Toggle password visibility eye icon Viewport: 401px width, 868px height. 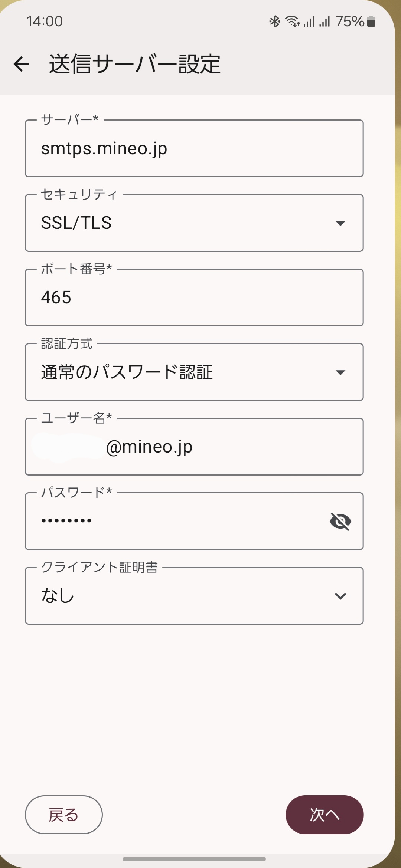(x=340, y=521)
